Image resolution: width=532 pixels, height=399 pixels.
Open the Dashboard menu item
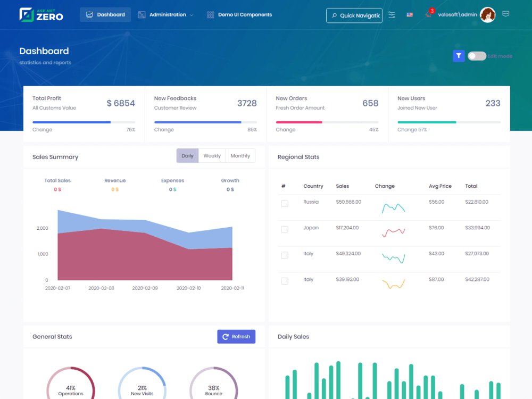point(105,14)
